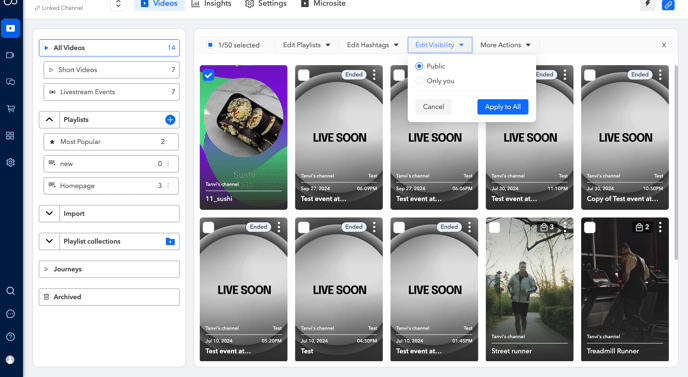Open the gear settings icon in left nav

click(x=11, y=162)
